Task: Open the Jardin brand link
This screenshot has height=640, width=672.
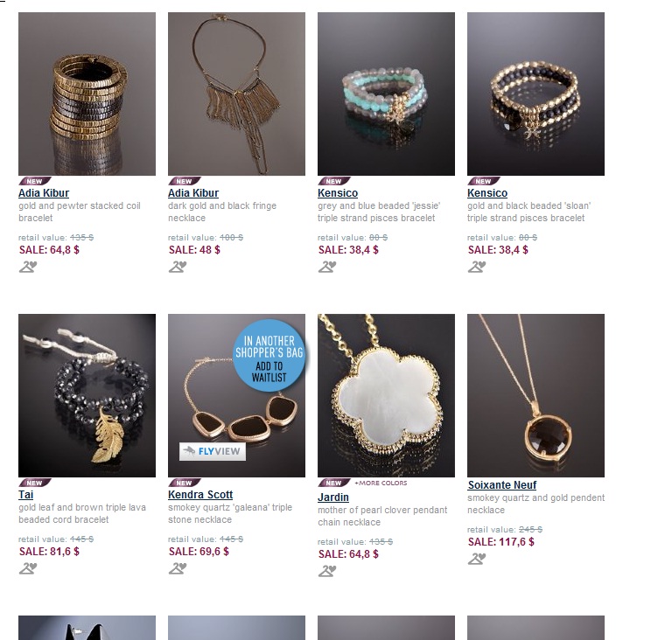Action: click(333, 497)
